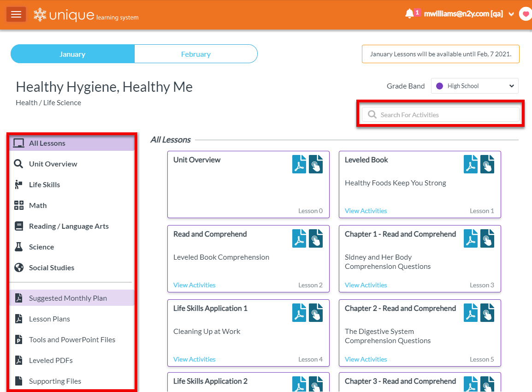This screenshot has height=392, width=532.
Task: Click the Healthy Hygiene, Healthy Me heading
Action: click(104, 87)
